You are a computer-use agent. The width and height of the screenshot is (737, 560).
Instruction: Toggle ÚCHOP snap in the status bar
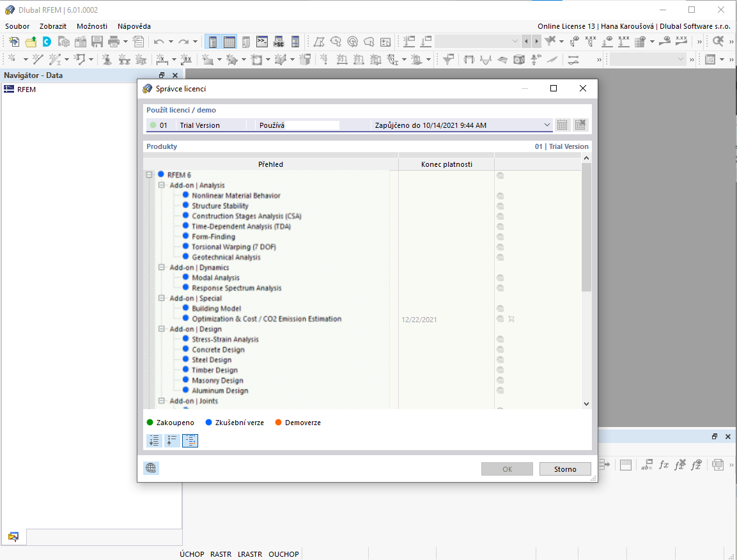click(192, 554)
